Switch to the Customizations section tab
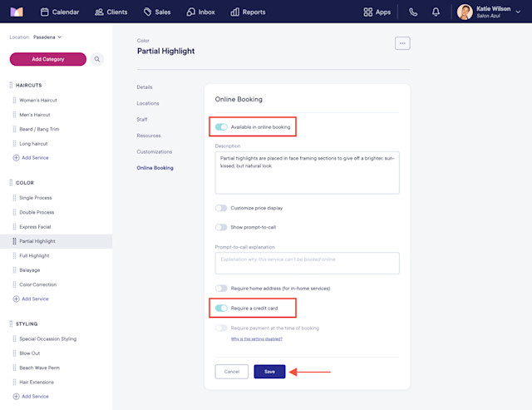The height and width of the screenshot is (410, 532). (x=155, y=151)
